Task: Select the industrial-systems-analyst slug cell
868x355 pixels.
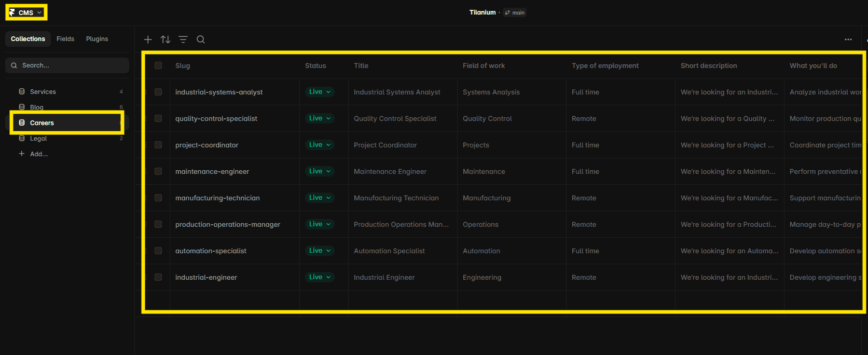Action: 235,92
